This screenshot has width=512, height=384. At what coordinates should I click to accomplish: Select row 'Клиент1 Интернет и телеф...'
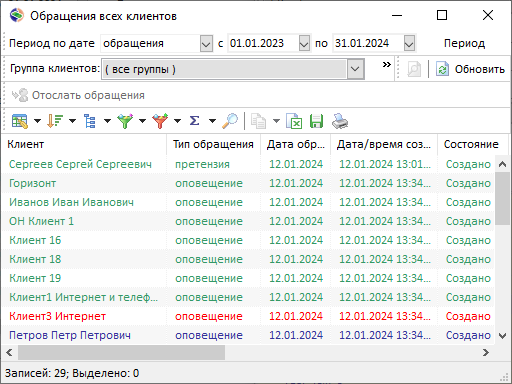[248, 297]
